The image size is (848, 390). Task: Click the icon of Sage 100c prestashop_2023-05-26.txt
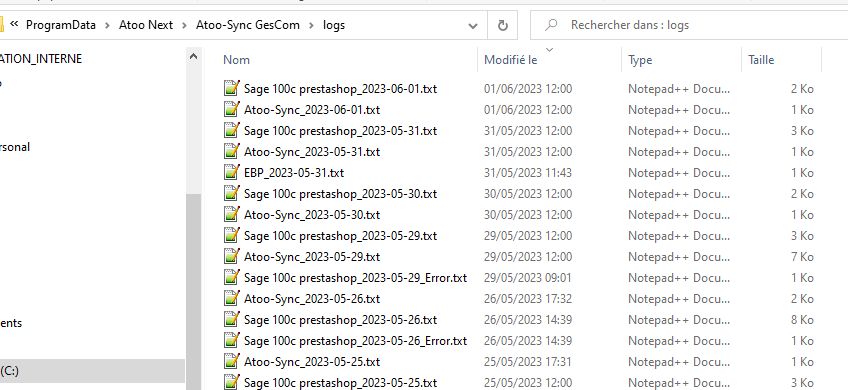click(x=231, y=319)
